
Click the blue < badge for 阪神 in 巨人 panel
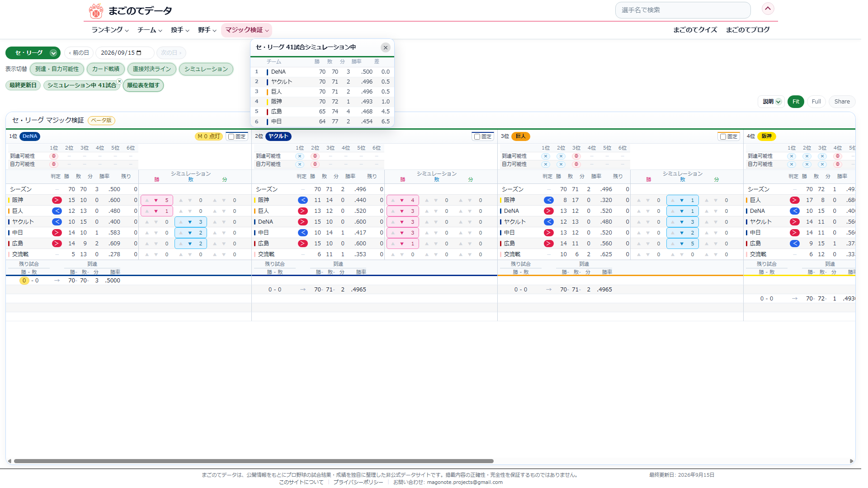coord(548,200)
